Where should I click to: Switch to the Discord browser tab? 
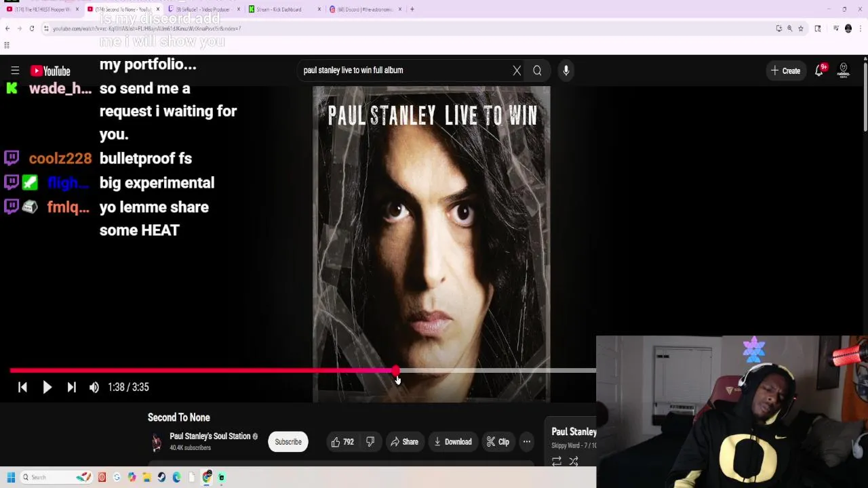[x=364, y=9]
